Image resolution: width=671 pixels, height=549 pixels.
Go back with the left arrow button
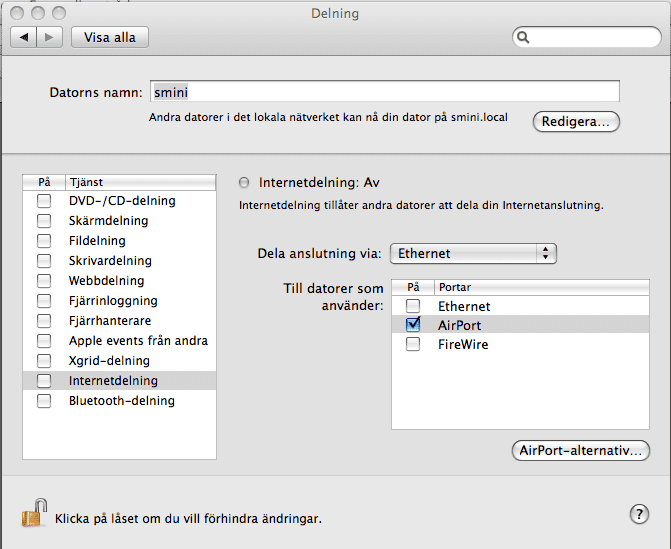click(24, 37)
